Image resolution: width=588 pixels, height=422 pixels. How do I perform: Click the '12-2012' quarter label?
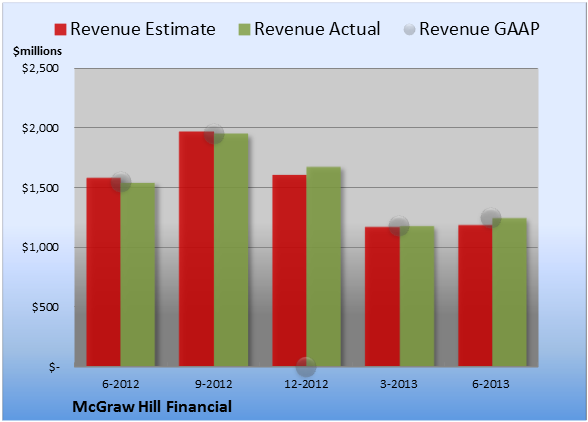pos(306,384)
